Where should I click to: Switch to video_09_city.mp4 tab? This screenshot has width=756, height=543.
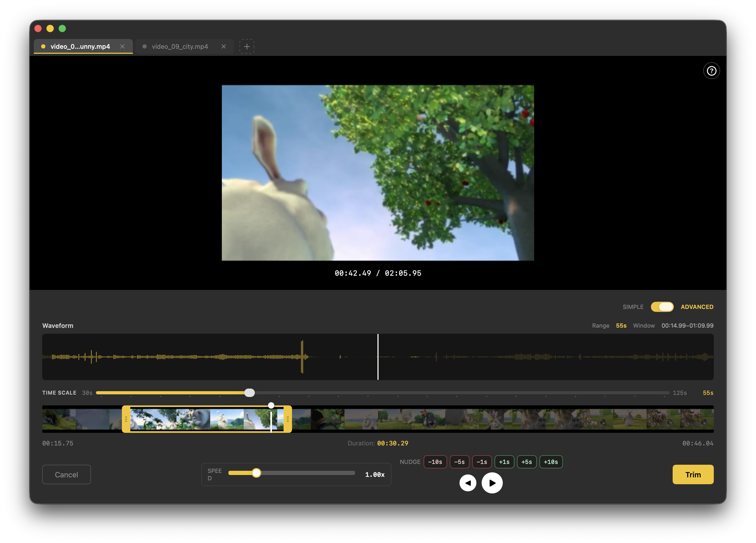[180, 46]
